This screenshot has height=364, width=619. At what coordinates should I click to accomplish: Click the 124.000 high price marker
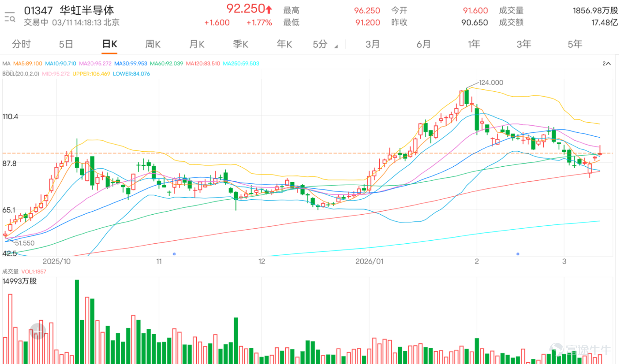(x=491, y=82)
